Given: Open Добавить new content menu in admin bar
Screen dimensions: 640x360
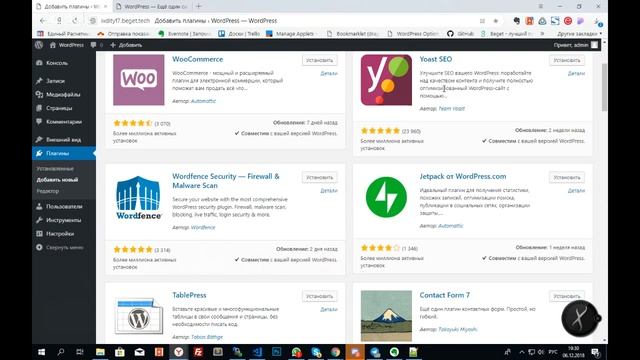Looking at the screenshot, I should 126,45.
